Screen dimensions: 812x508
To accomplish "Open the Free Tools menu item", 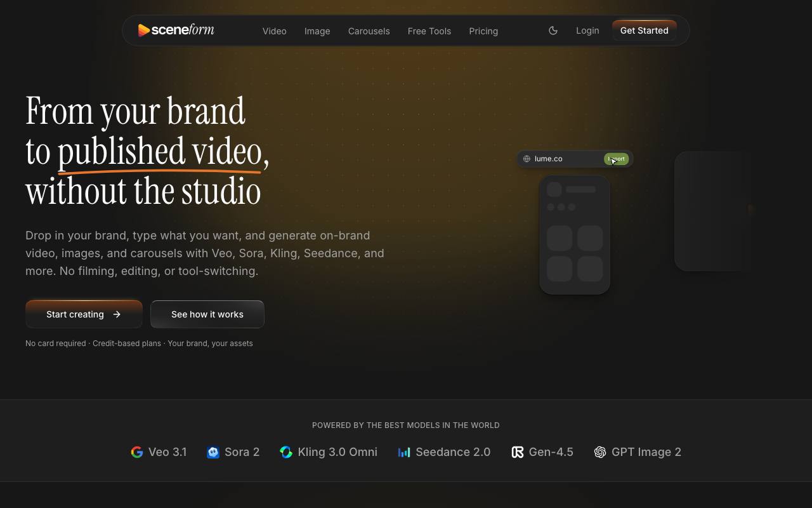I will 429,31.
